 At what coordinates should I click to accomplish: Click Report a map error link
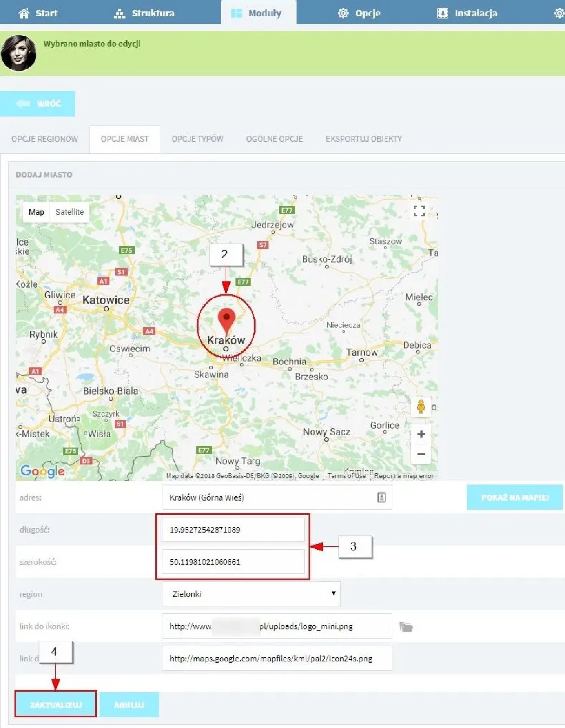click(x=404, y=476)
